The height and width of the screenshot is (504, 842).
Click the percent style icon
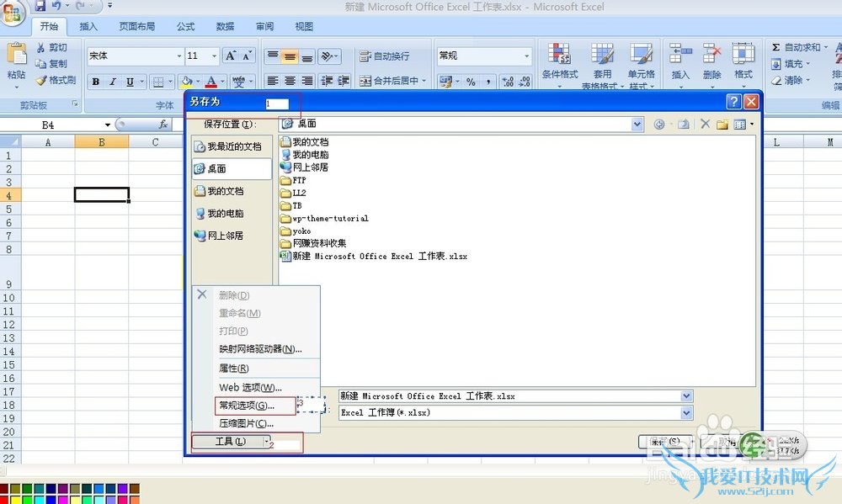tap(471, 82)
